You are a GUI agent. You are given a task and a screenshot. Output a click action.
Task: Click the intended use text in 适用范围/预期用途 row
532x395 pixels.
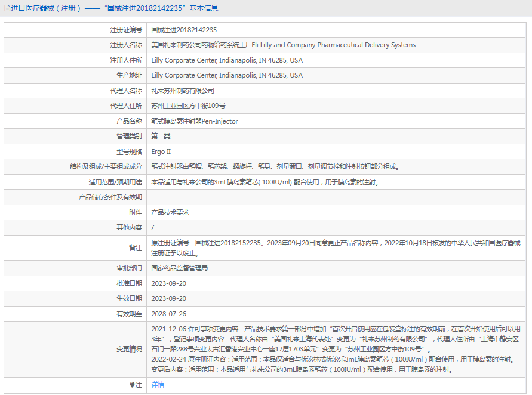coord(265,182)
